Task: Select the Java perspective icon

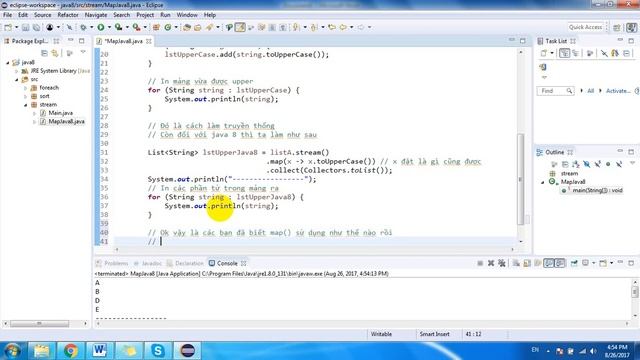Action: [x=631, y=27]
